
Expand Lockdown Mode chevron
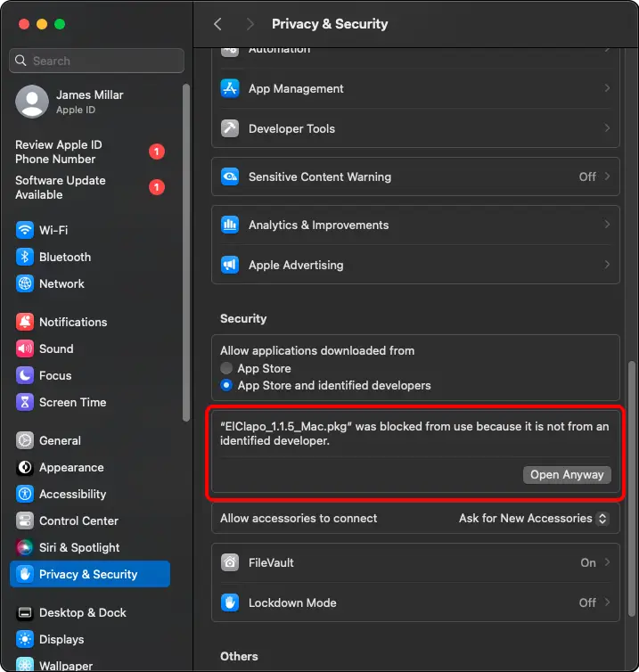tap(607, 602)
